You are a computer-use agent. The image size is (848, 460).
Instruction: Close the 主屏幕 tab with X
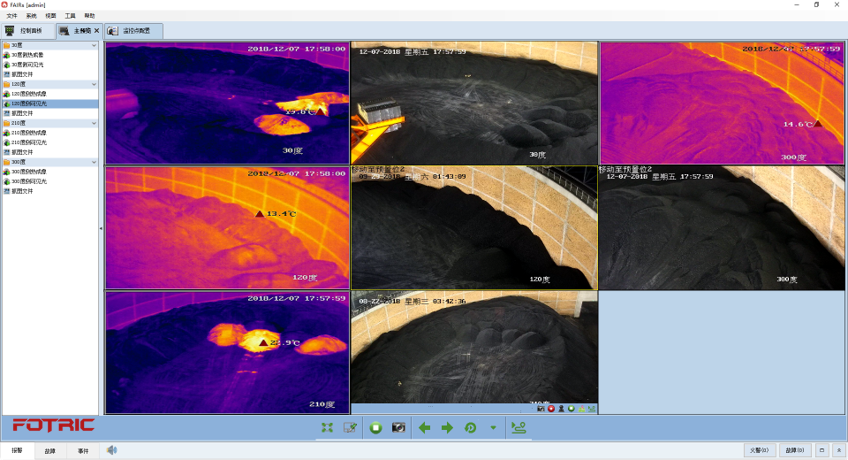[x=97, y=31]
